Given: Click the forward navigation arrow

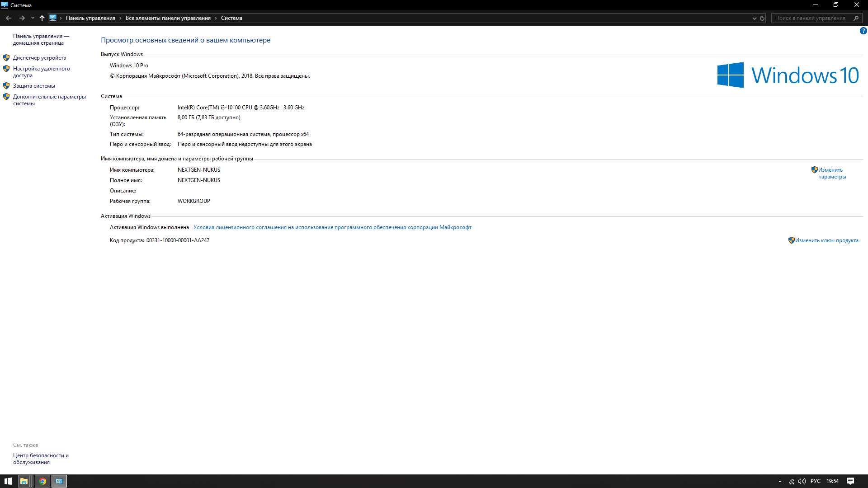Looking at the screenshot, I should [22, 18].
